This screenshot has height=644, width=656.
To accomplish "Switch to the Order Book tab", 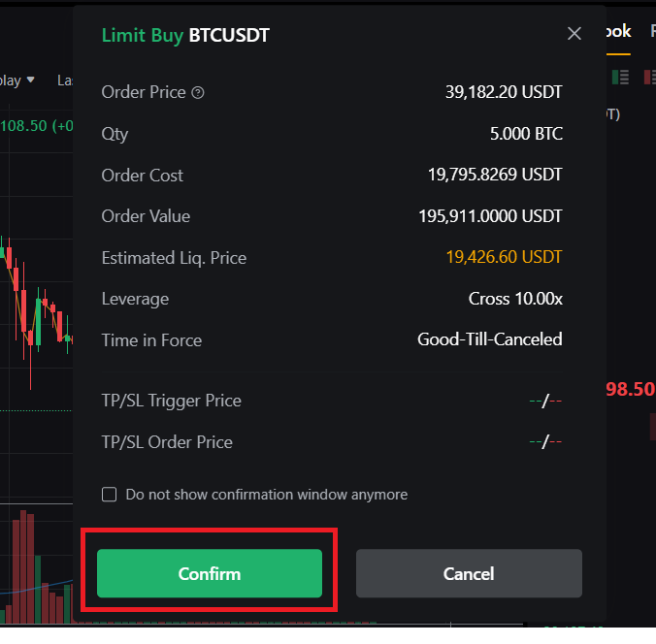I will [x=618, y=31].
